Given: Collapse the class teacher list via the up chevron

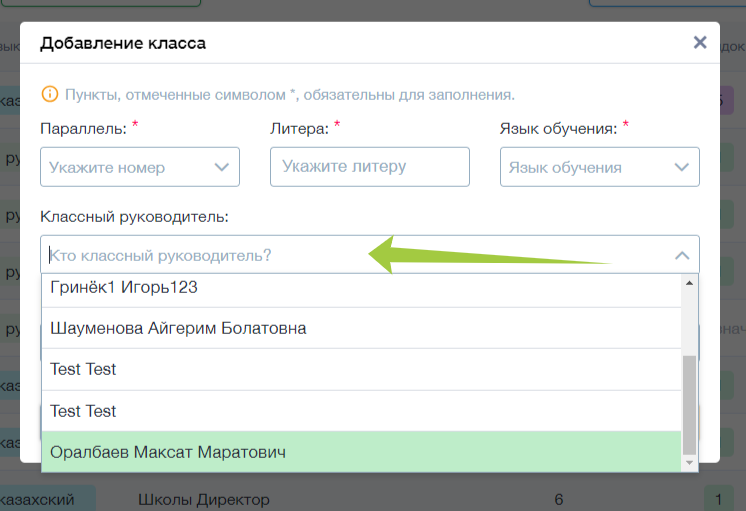Looking at the screenshot, I should click(x=682, y=256).
